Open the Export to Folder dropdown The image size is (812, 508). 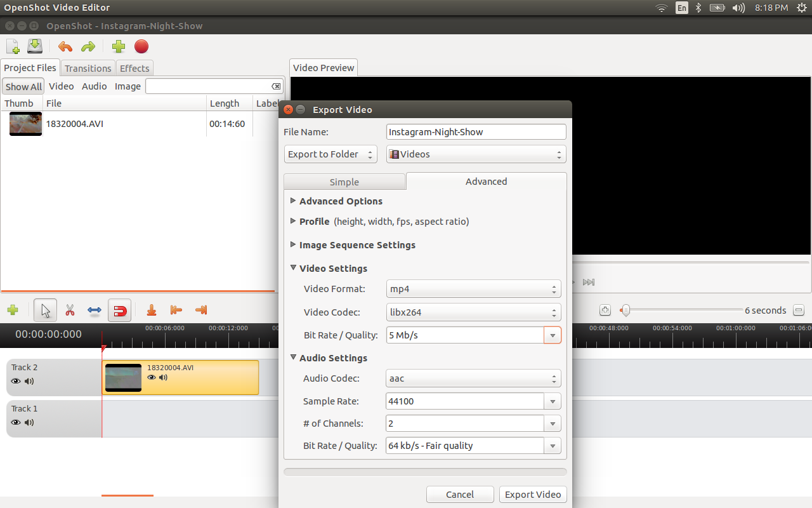(331, 154)
